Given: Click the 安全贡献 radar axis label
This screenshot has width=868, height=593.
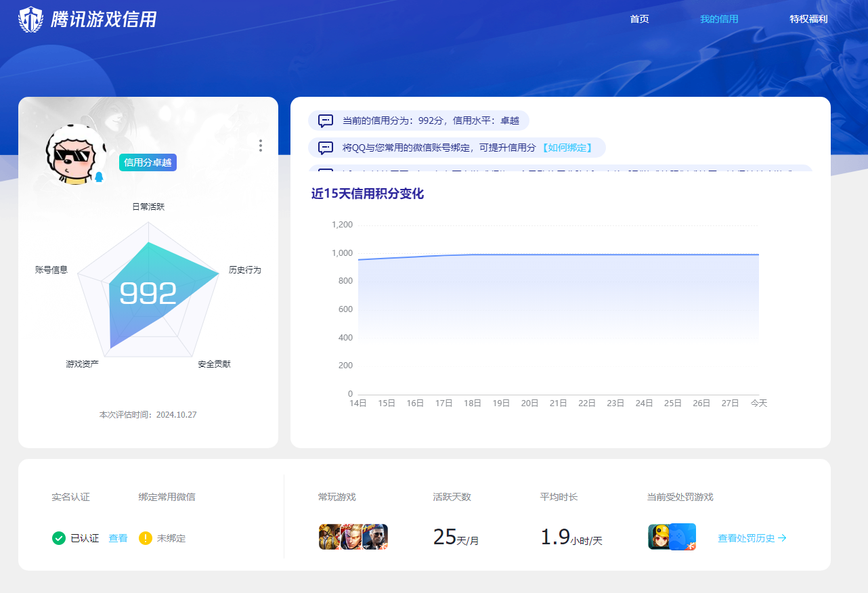Looking at the screenshot, I should [214, 364].
